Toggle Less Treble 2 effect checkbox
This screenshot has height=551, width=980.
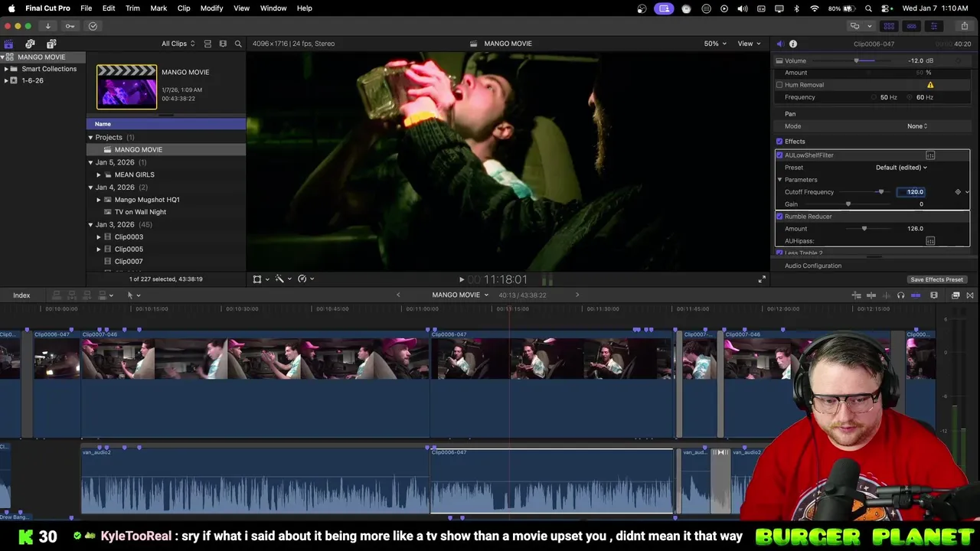point(779,253)
